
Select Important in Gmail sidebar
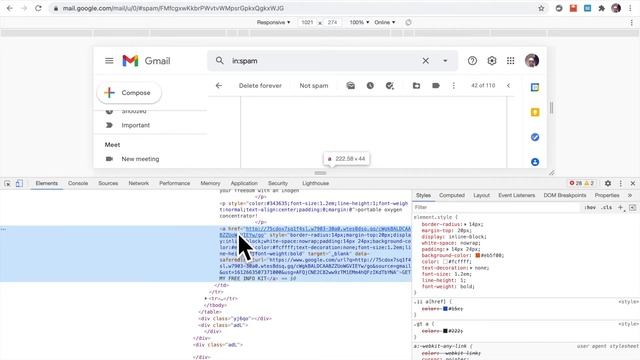pos(136,125)
